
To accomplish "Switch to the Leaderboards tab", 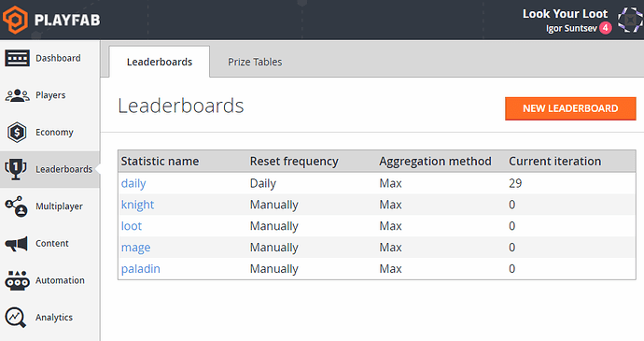I will pyautogui.click(x=160, y=62).
